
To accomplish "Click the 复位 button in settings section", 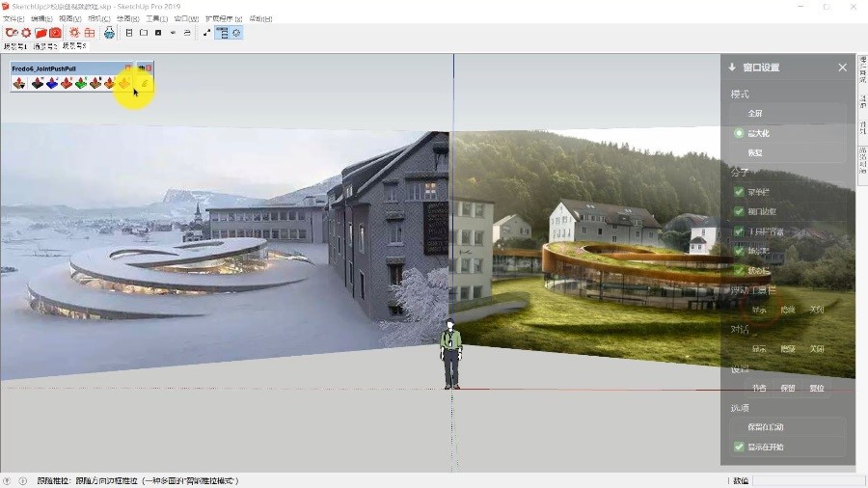I will (x=817, y=388).
